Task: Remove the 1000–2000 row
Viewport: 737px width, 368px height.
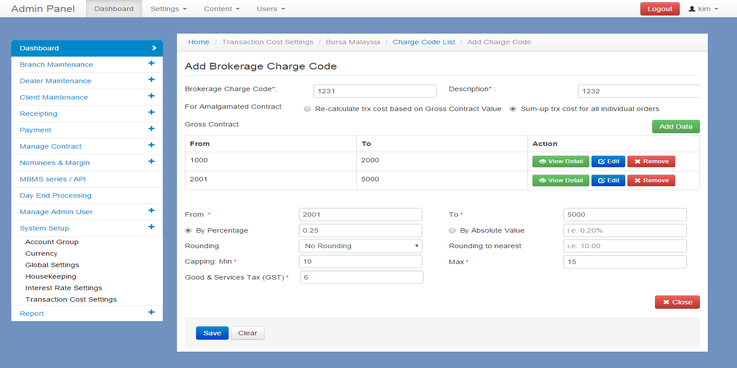Action: [651, 162]
